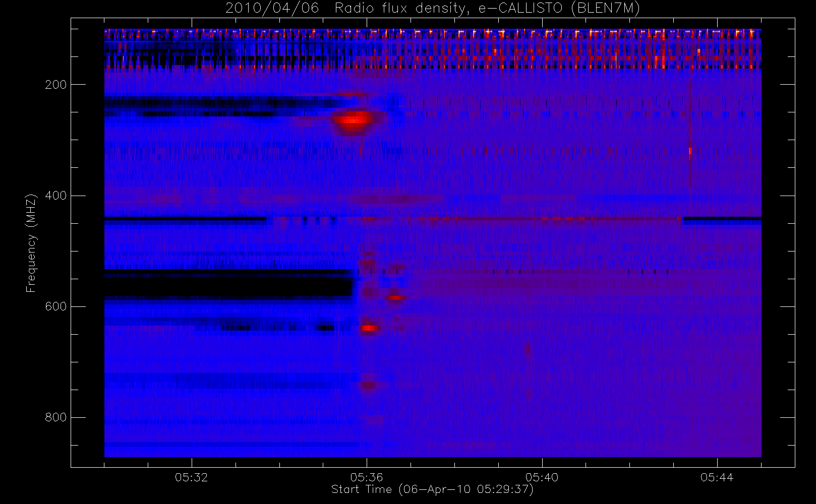Viewport: 816px width, 504px height.
Task: Click the 600 frequency tick label
Action: (x=55, y=306)
